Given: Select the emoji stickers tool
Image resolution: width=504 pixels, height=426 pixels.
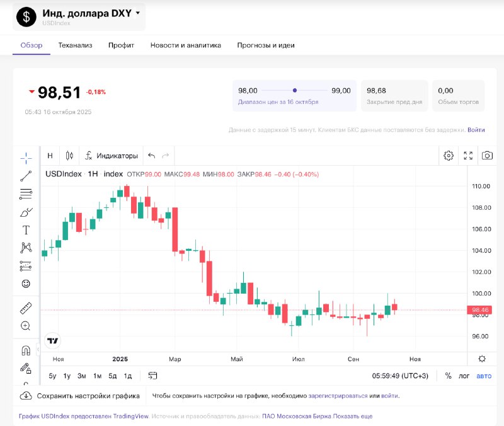Looking at the screenshot, I should tap(25, 284).
